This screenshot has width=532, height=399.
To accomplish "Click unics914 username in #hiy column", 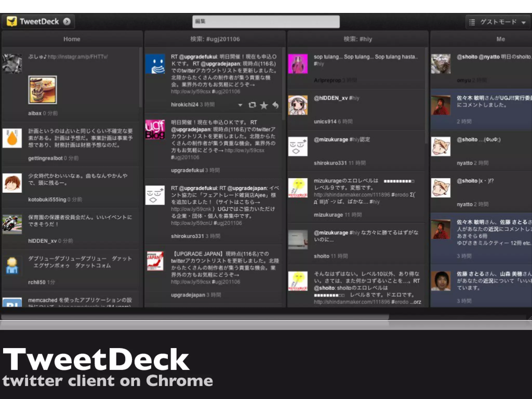I will [x=325, y=122].
